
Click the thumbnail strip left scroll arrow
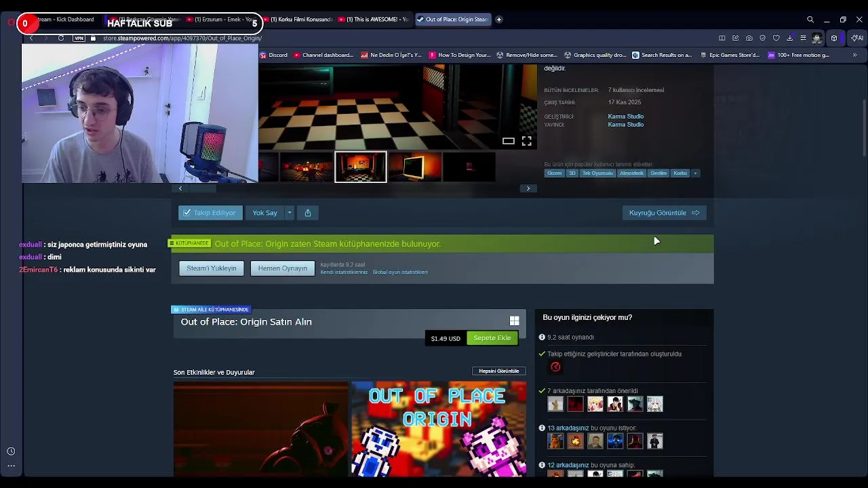180,188
